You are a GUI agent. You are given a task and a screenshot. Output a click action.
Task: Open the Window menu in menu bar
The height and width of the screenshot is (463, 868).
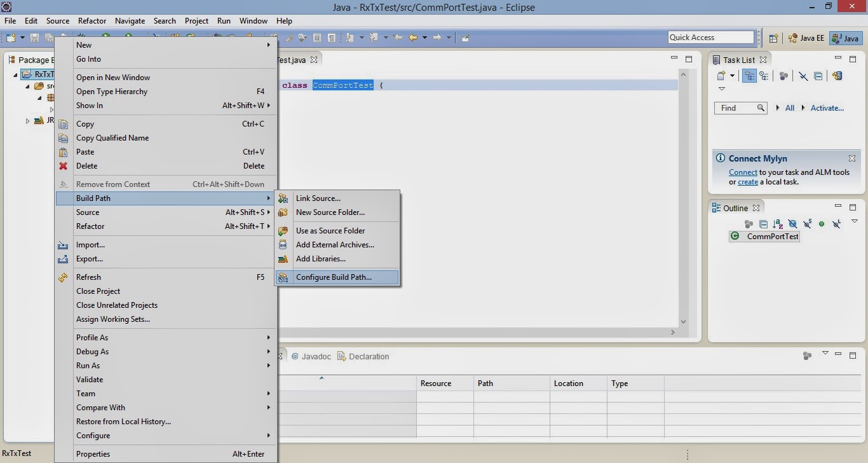[254, 21]
